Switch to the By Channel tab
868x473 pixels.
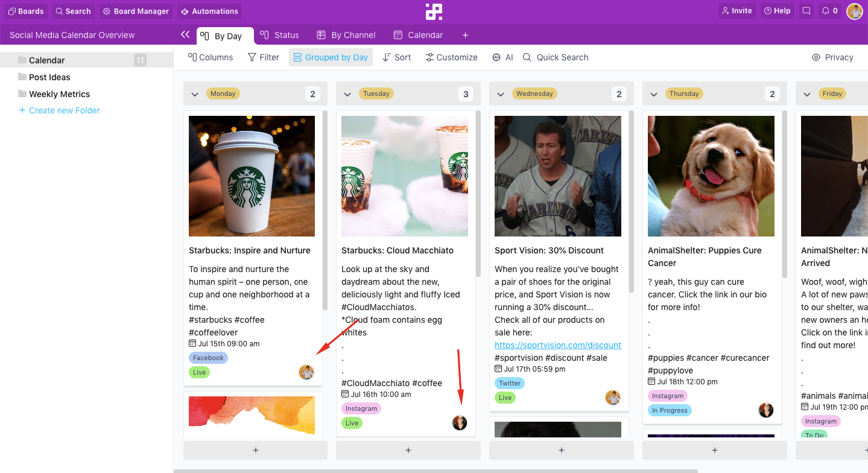(346, 35)
